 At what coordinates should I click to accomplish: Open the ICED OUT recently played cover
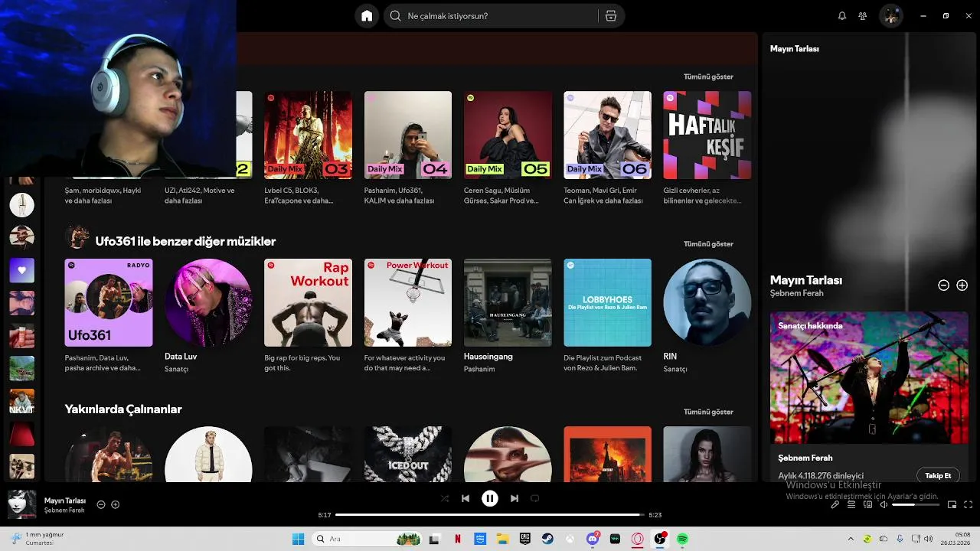coord(408,454)
